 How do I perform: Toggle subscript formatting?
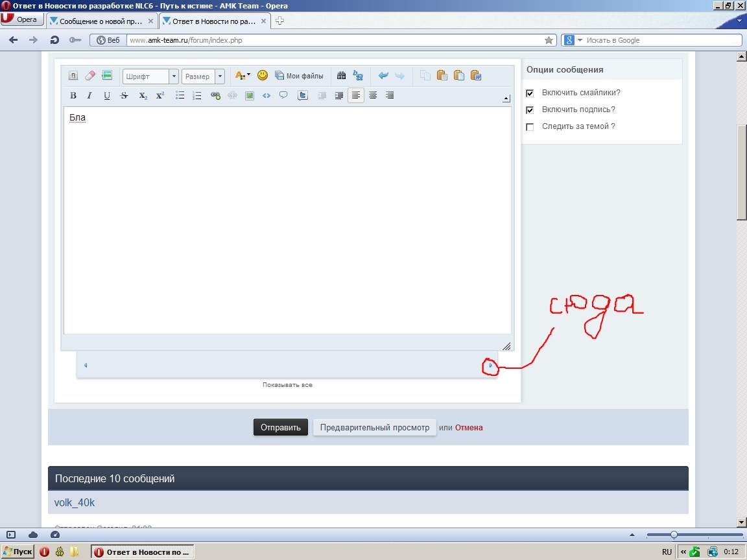[x=143, y=95]
